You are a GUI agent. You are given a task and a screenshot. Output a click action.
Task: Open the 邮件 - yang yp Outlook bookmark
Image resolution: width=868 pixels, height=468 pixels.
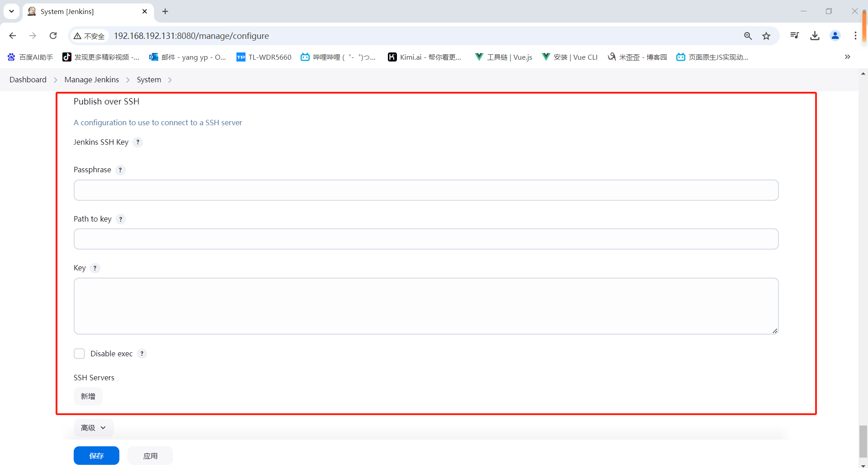click(188, 57)
